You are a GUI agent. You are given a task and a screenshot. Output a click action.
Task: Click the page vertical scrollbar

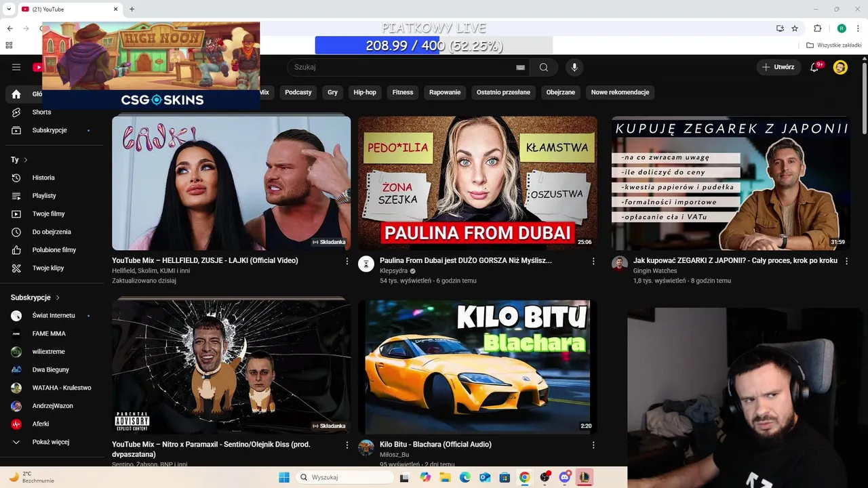(864, 98)
